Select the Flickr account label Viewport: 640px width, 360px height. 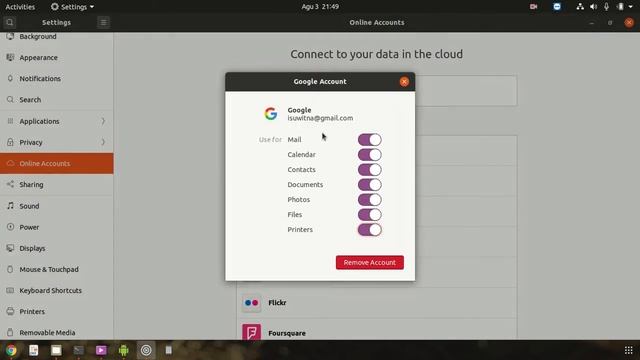[x=277, y=303]
